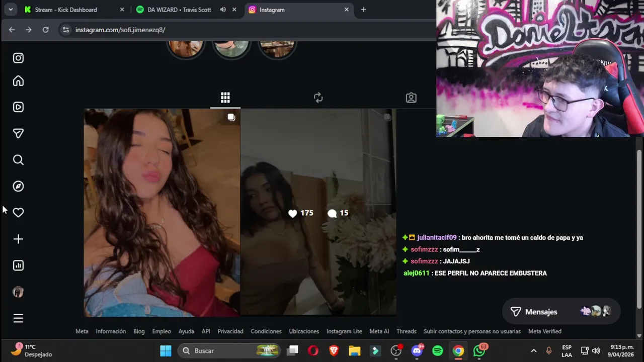View site information icon beside URL
644x362 pixels.
pyautogui.click(x=65, y=30)
